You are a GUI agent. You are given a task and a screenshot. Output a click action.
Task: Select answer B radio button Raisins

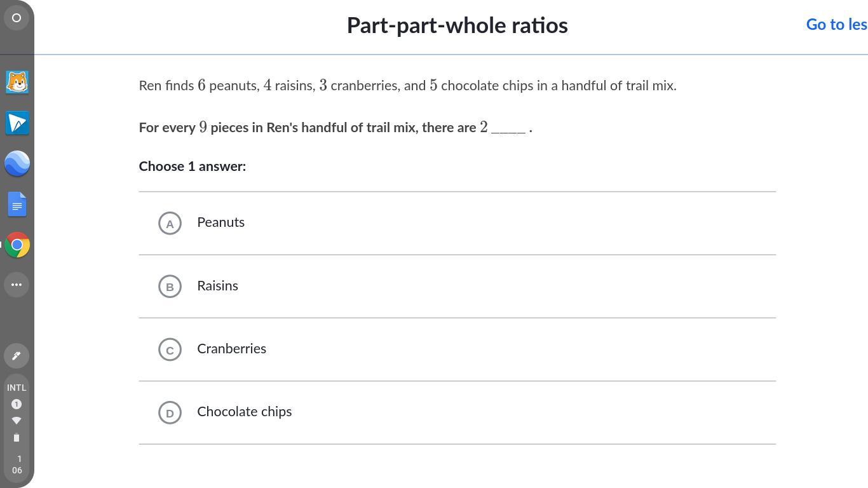(x=170, y=287)
